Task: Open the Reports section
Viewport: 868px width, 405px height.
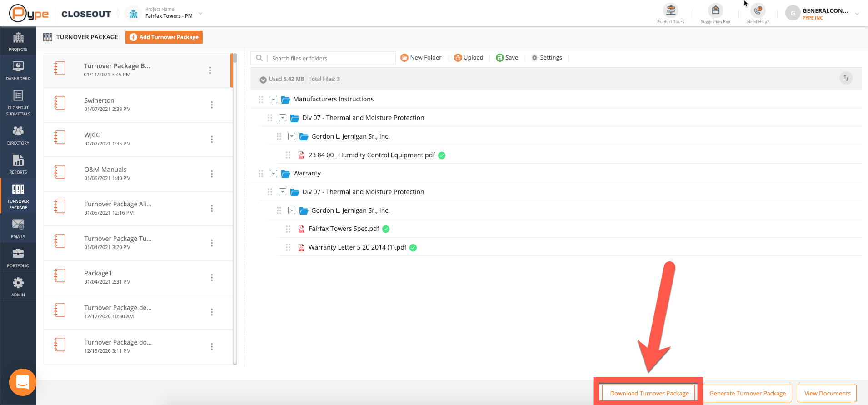Action: (18, 164)
